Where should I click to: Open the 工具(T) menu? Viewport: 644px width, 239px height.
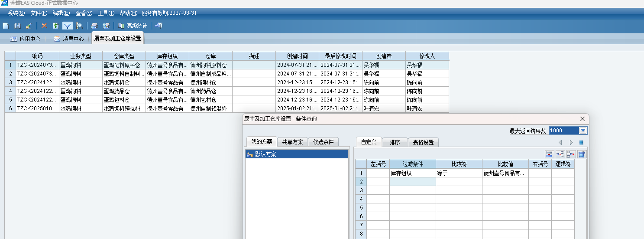pyautogui.click(x=106, y=13)
